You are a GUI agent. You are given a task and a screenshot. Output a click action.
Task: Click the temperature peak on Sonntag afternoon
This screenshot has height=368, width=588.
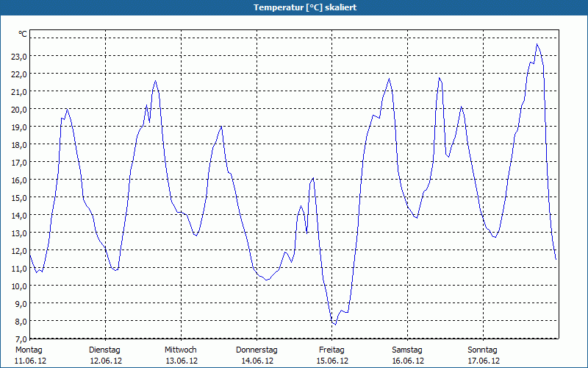pos(537,44)
